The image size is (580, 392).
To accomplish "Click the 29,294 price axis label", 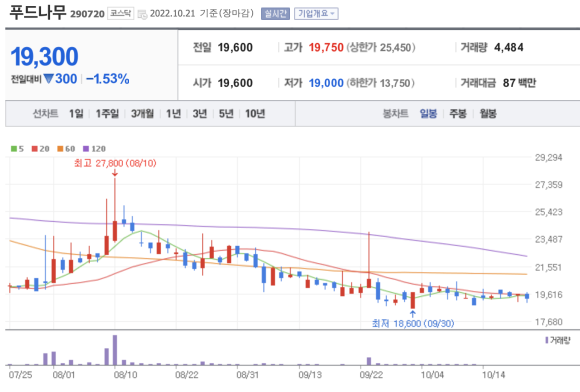I will tap(549, 158).
